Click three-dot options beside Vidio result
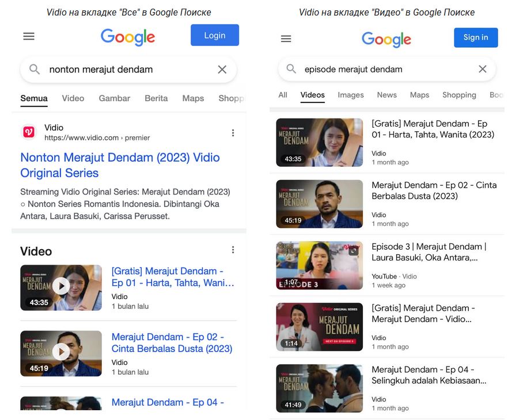This screenshot has width=523, height=420. point(233,133)
